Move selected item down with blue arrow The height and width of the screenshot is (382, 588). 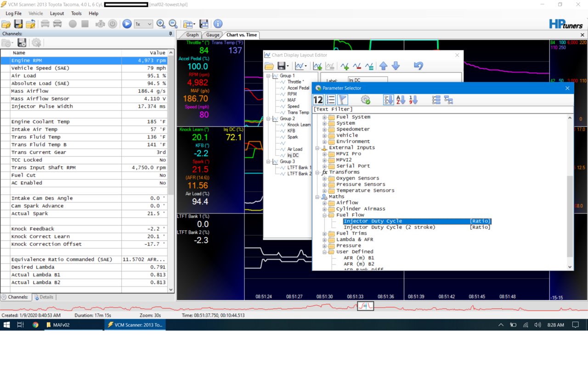pyautogui.click(x=396, y=67)
